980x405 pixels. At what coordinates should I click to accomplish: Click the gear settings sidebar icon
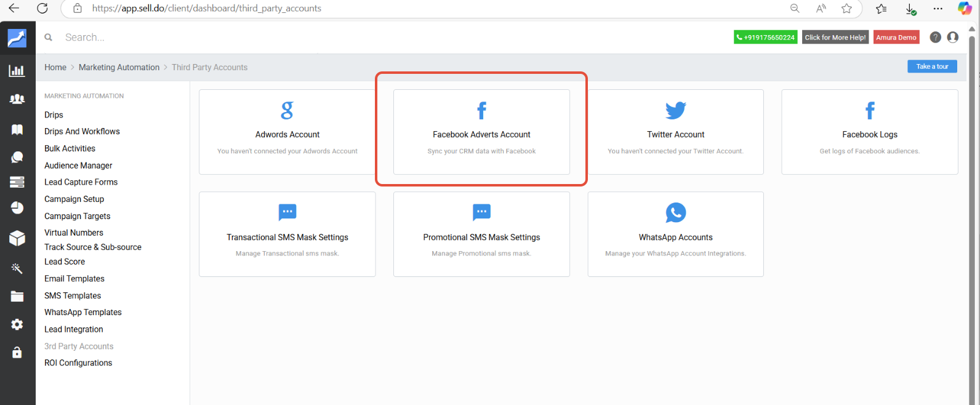[x=17, y=324]
